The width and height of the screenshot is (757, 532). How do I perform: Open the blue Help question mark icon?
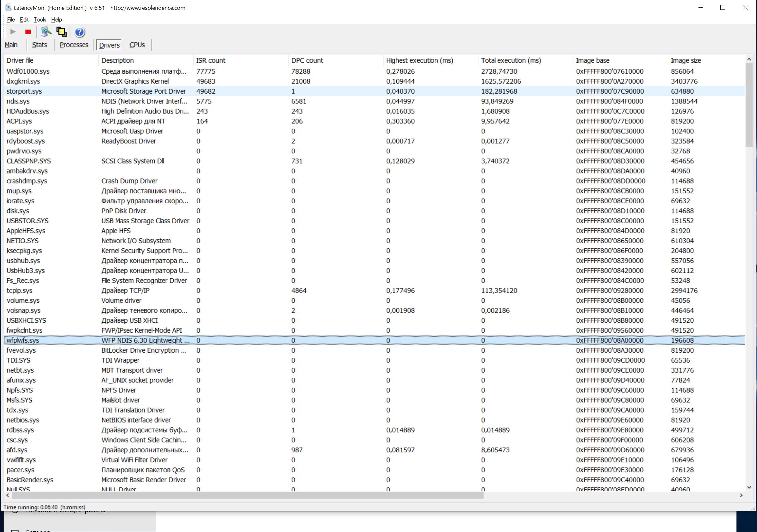79,32
